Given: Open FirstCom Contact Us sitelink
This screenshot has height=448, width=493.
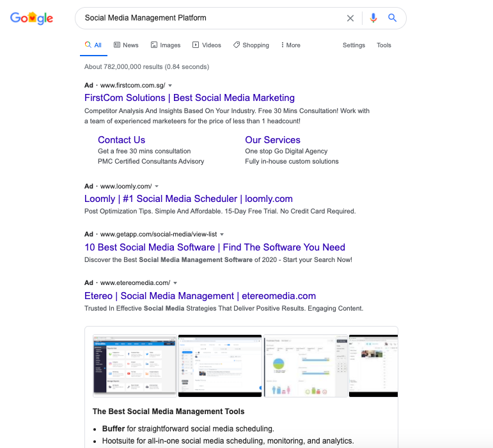Looking at the screenshot, I should coord(121,140).
